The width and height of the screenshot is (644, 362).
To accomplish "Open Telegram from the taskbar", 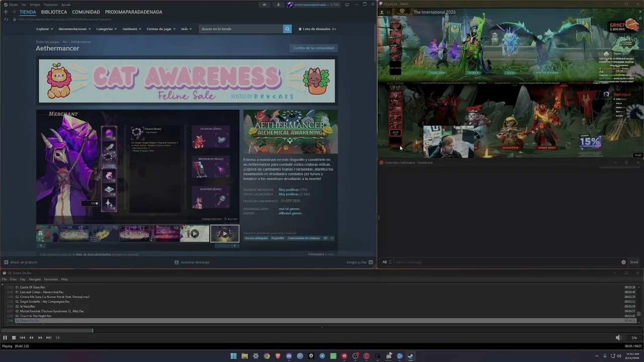I will point(322,356).
